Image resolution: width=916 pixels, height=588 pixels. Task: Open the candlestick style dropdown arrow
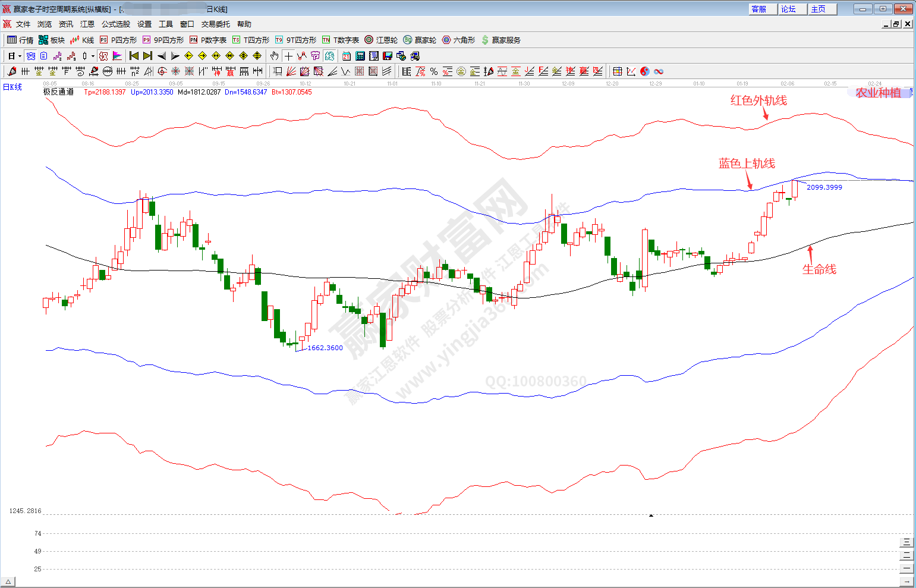(93, 56)
